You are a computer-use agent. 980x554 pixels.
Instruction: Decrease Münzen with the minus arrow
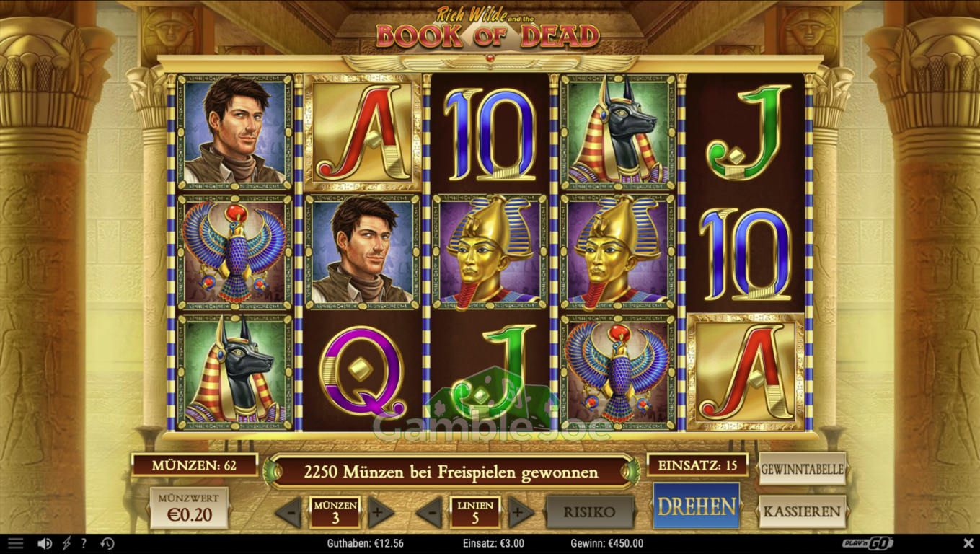pyautogui.click(x=288, y=513)
